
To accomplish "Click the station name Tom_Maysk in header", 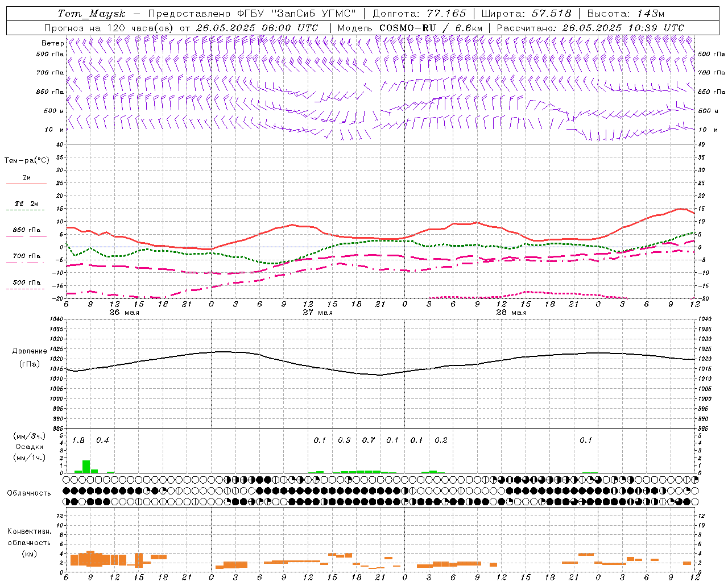I will pos(91,14).
